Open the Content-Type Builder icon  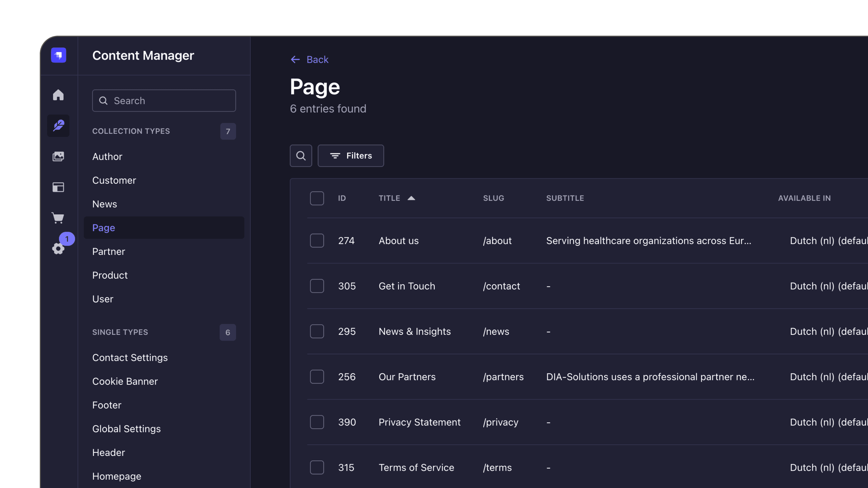pyautogui.click(x=58, y=187)
